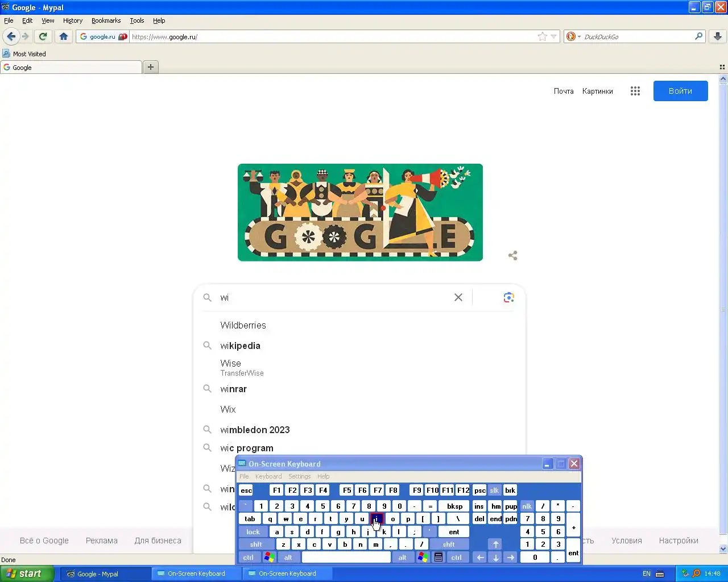Click the system tray keyboard icon
Screen dimensions: 728x582
660,573
